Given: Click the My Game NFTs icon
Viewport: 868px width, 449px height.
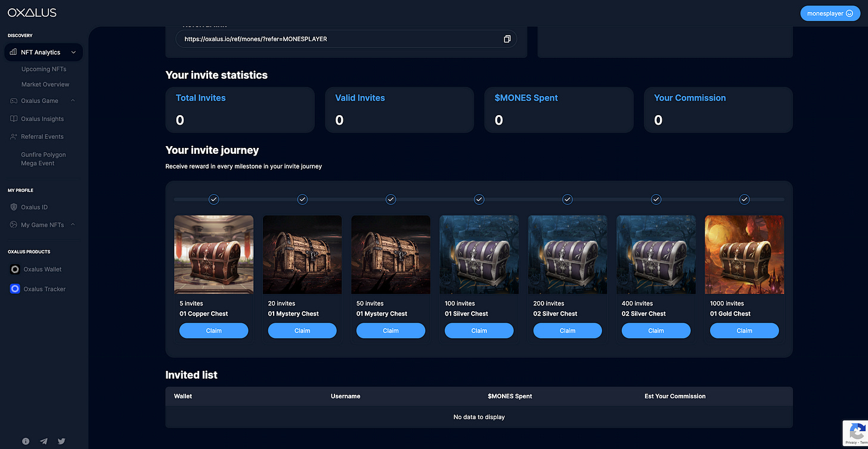Looking at the screenshot, I should pos(14,225).
